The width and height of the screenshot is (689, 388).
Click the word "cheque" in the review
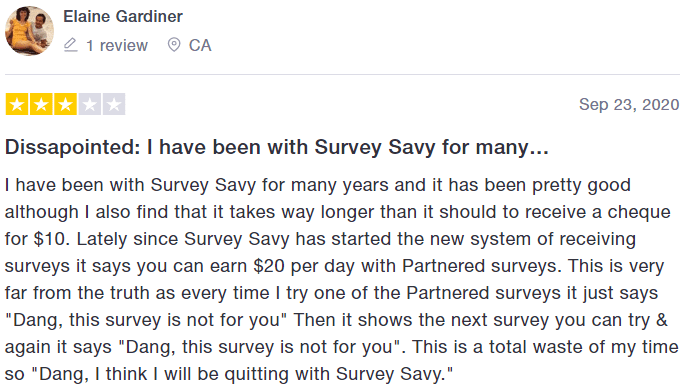(x=639, y=212)
